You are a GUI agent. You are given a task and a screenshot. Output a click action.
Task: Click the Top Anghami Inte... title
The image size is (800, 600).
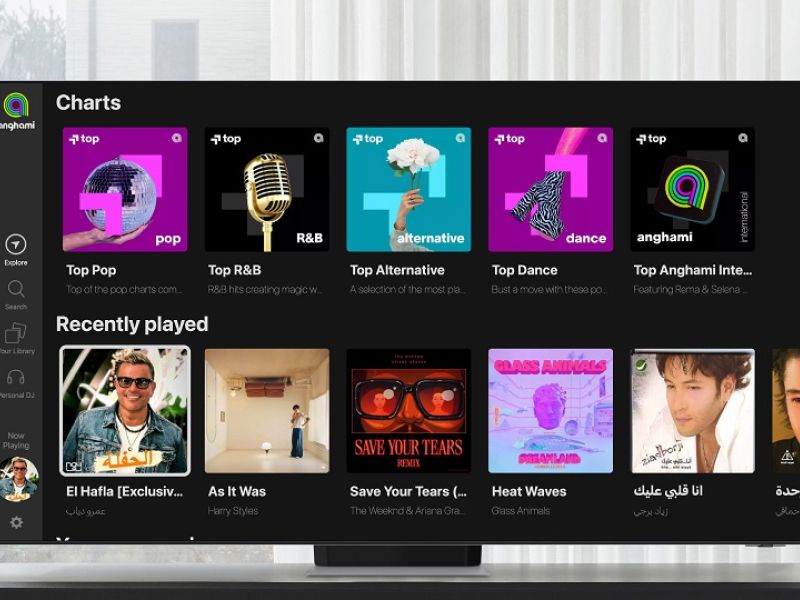693,270
